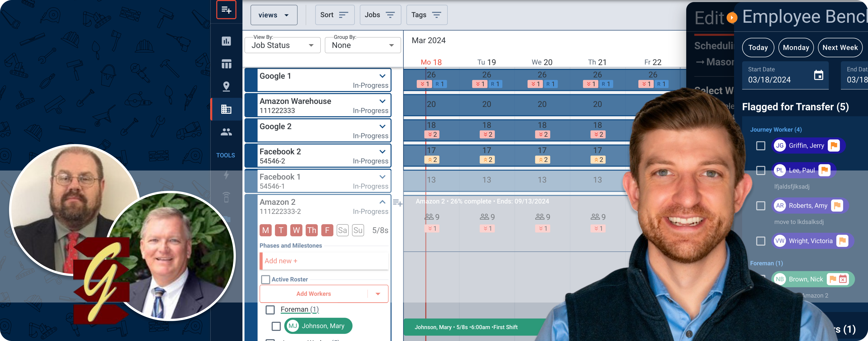Expand the Google 1 job row
Screen dimensions: 868x341
click(x=382, y=76)
